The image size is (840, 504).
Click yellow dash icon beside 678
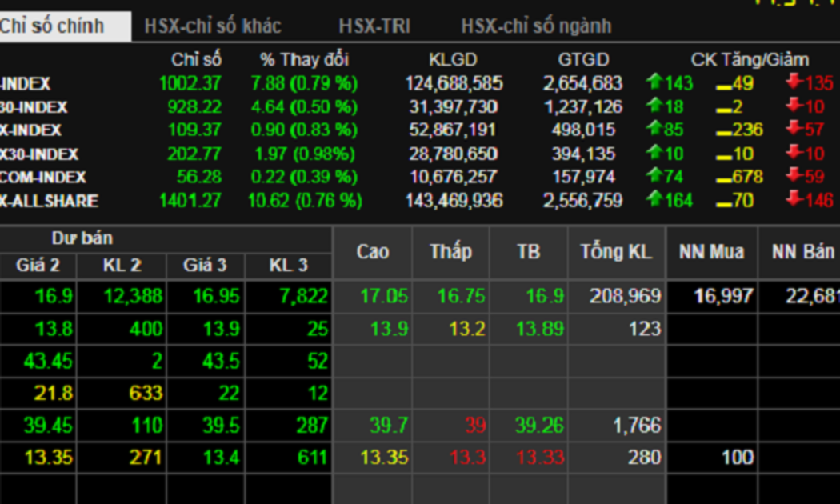[x=723, y=178]
